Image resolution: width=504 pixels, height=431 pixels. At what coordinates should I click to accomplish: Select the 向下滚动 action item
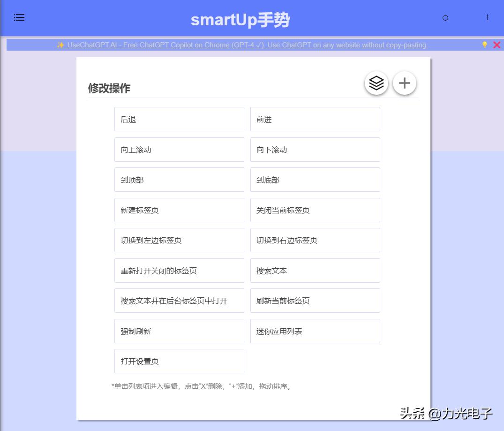[315, 149]
